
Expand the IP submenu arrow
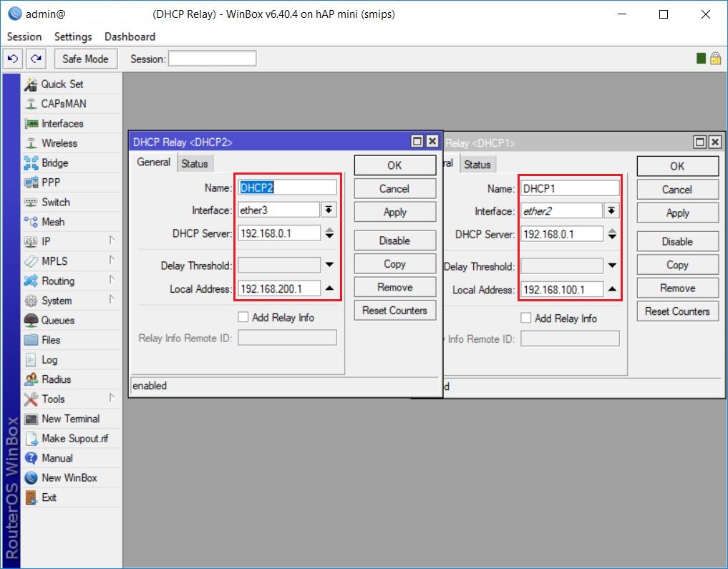[x=112, y=240]
